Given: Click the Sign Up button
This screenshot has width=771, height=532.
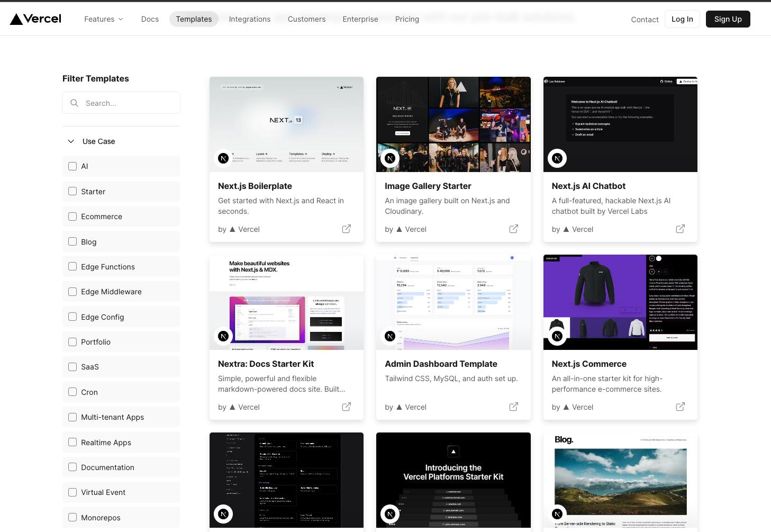Looking at the screenshot, I should pyautogui.click(x=728, y=19).
